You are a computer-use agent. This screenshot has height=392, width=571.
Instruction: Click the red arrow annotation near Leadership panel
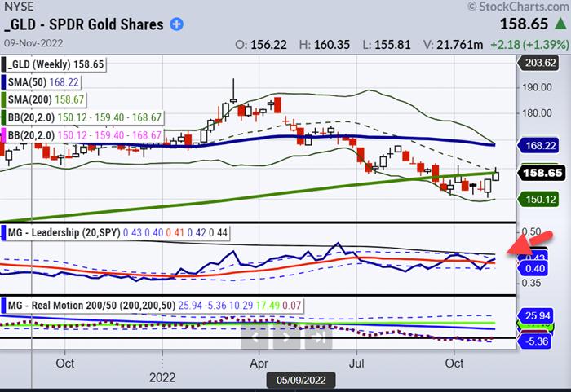[x=519, y=242]
